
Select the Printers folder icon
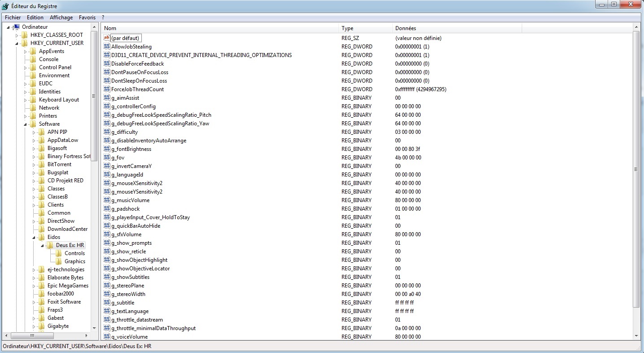[x=33, y=116]
